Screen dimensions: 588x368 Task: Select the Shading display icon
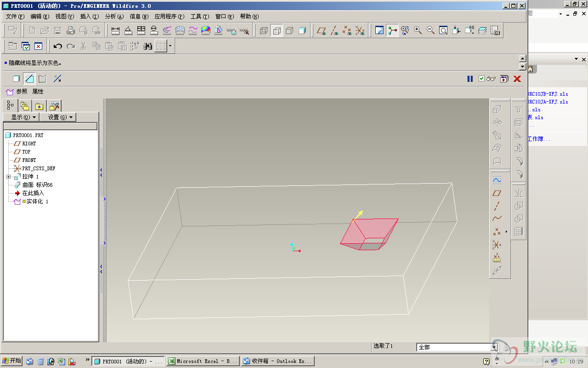(x=302, y=30)
